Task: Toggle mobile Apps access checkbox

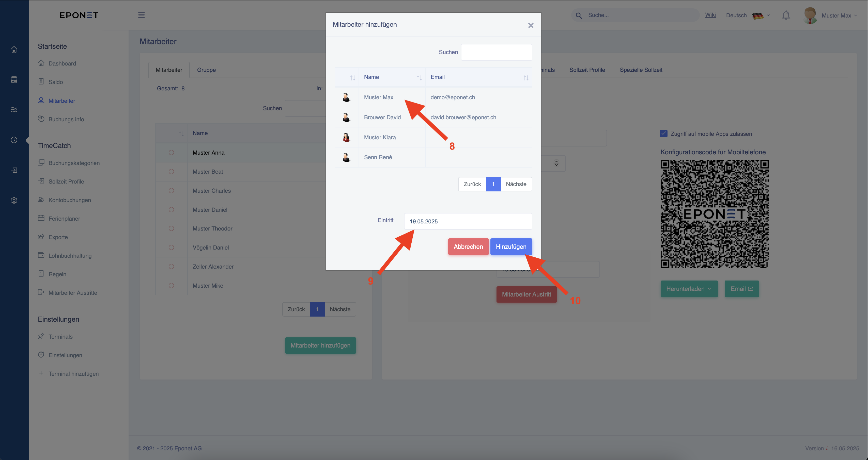Action: click(x=663, y=134)
